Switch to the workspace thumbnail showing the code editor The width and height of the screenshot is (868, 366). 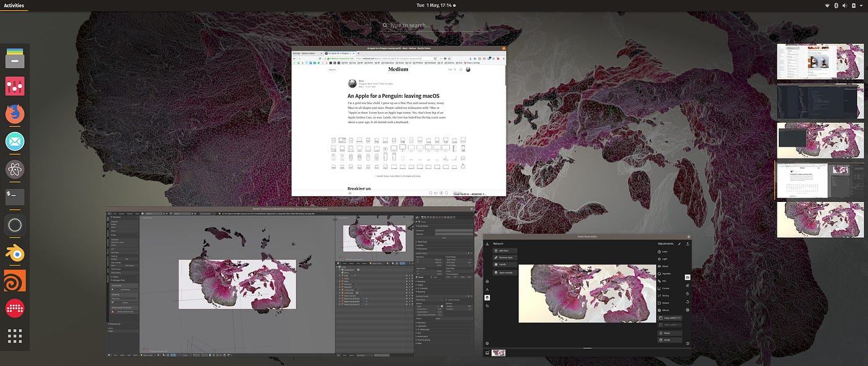pos(820,101)
